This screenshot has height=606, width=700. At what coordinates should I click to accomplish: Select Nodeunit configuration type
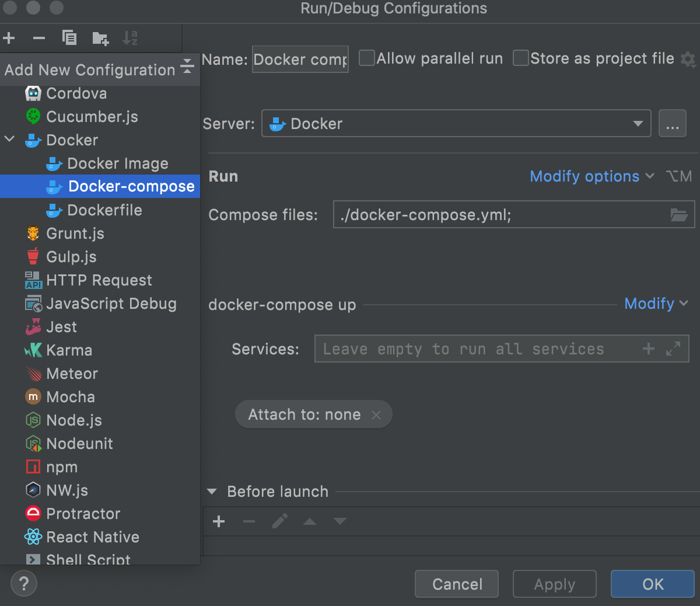click(x=100, y=444)
